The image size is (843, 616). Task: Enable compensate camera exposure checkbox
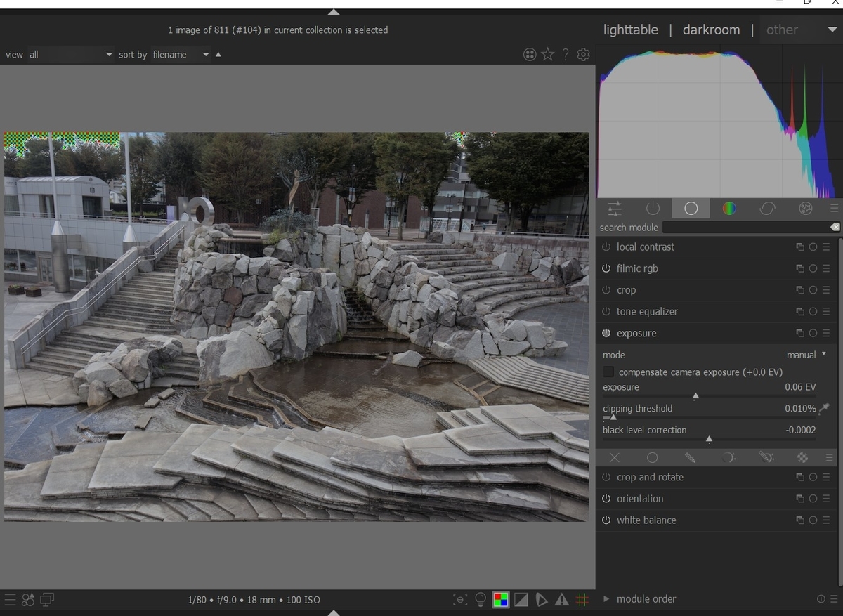(608, 372)
